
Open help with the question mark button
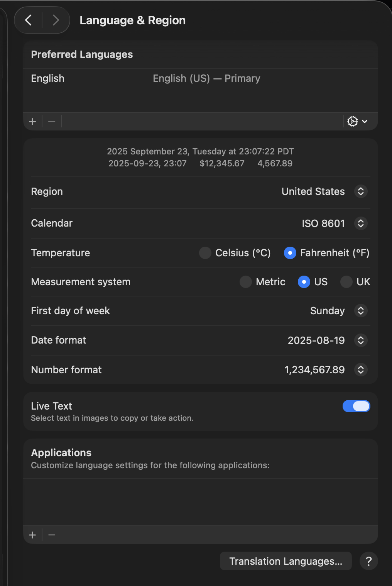pyautogui.click(x=368, y=561)
